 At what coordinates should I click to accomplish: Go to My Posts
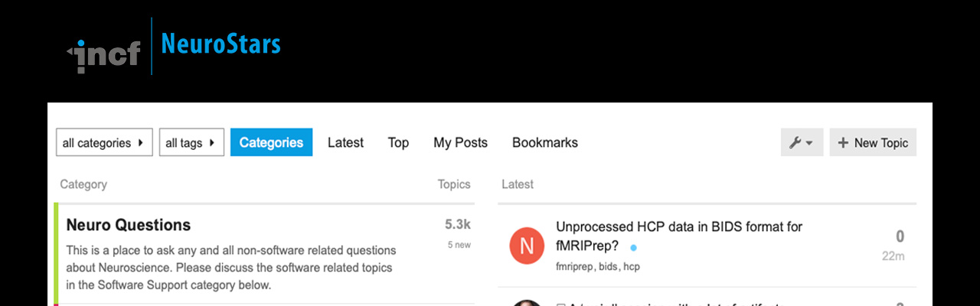click(x=460, y=142)
